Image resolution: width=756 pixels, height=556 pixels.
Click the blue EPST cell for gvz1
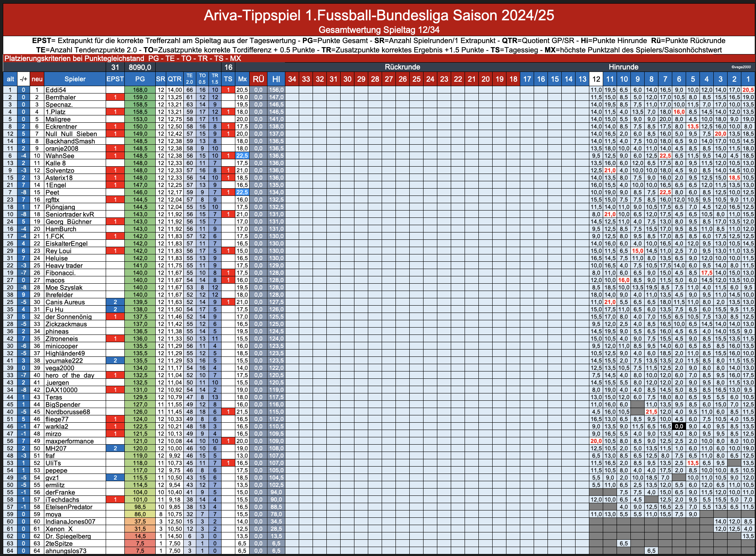[x=115, y=478]
